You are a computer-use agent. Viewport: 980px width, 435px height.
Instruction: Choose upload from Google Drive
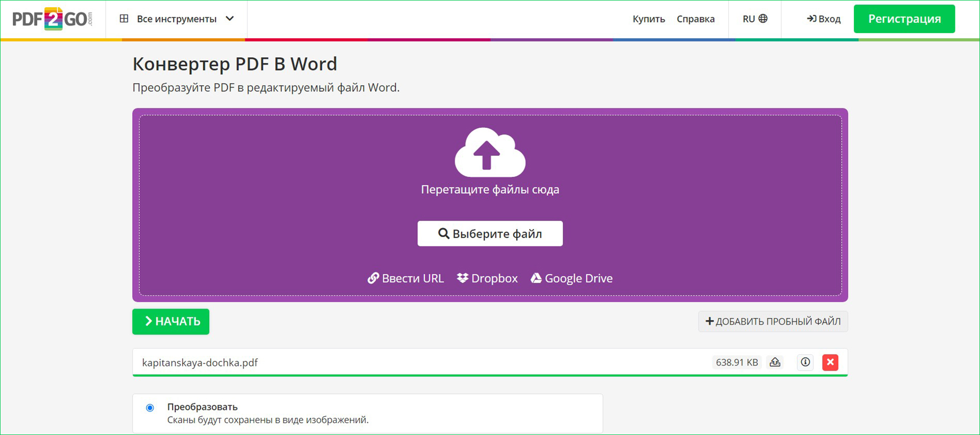pos(571,278)
